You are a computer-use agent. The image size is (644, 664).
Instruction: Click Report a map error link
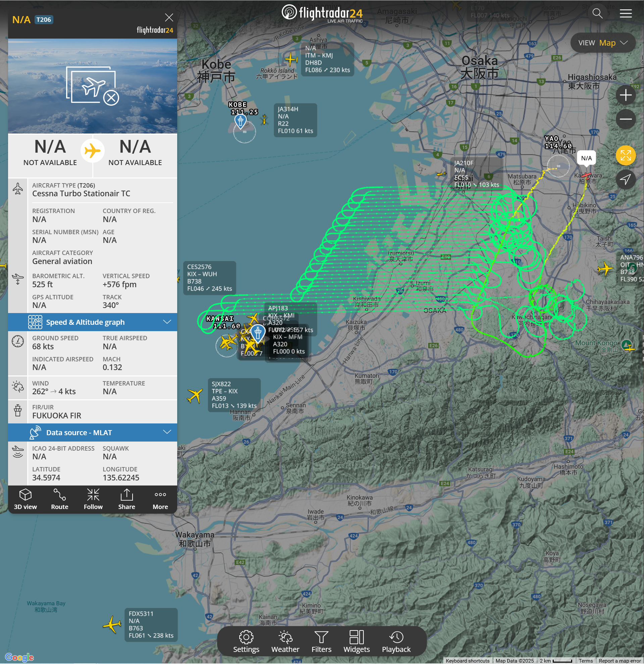pos(620,661)
